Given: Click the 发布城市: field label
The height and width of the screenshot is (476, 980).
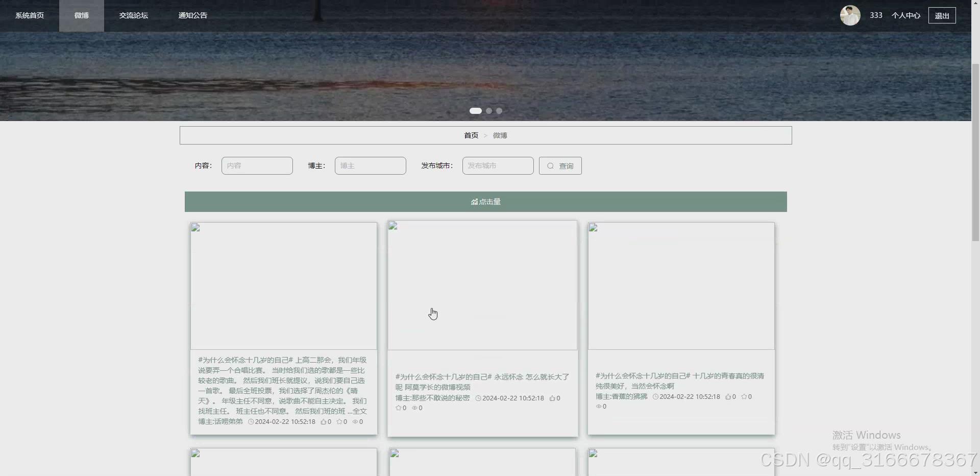Looking at the screenshot, I should pos(437,166).
